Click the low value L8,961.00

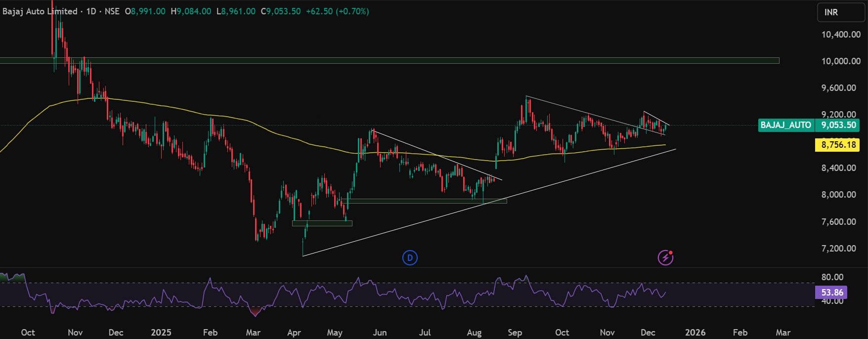pos(236,11)
